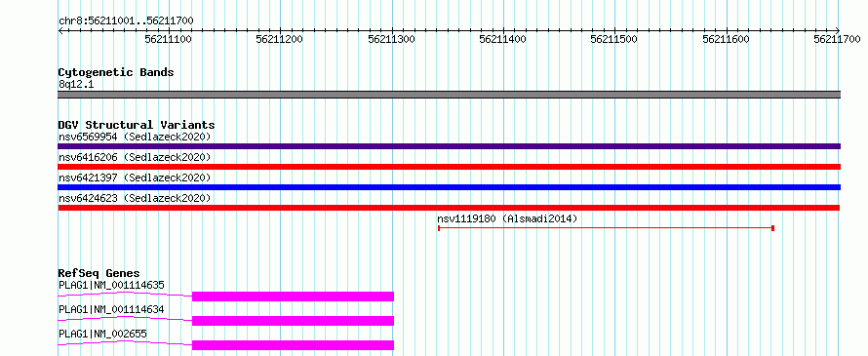868x356 pixels.
Task: Select the magenta exon of PLAG1 NM_001114635
Action: click(x=293, y=297)
